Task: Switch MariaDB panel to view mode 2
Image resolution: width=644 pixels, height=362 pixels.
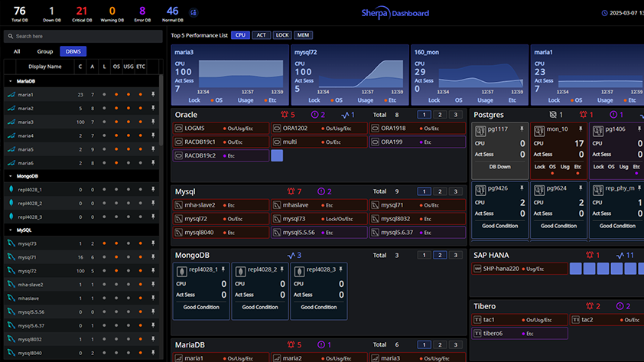Action: click(x=440, y=344)
